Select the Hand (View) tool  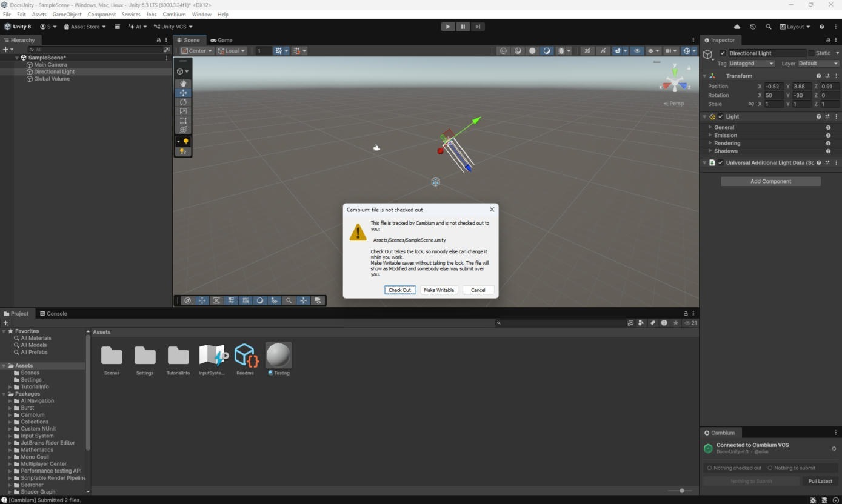coord(183,84)
